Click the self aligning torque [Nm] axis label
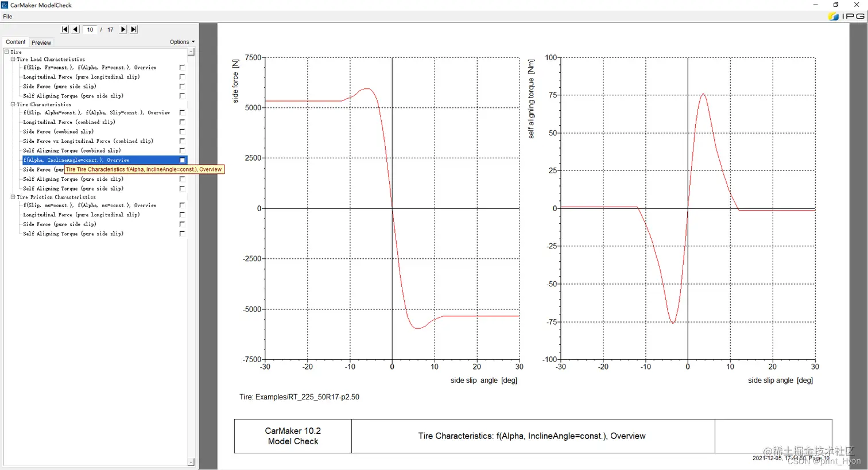Viewport: 868px width, 470px height. [531, 99]
